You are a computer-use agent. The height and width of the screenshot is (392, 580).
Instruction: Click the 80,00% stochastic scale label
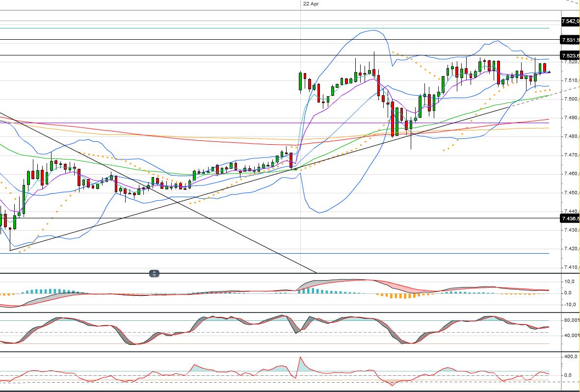click(x=572, y=320)
